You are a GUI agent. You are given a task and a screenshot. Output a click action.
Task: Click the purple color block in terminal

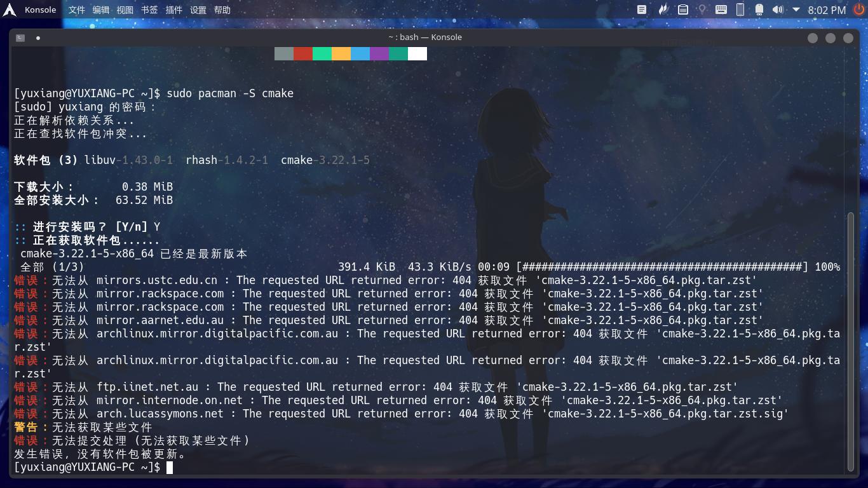click(x=379, y=53)
